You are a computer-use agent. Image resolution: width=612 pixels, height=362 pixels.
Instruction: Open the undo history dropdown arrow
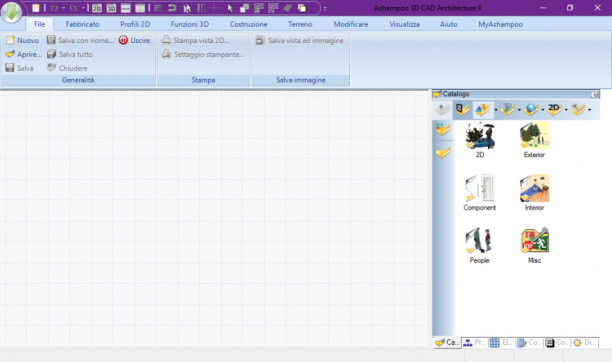63,8
